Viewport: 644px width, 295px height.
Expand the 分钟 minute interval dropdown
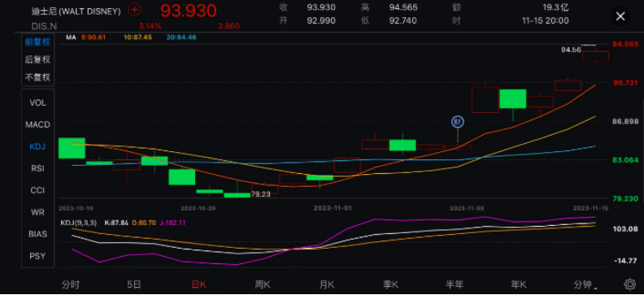(x=585, y=284)
